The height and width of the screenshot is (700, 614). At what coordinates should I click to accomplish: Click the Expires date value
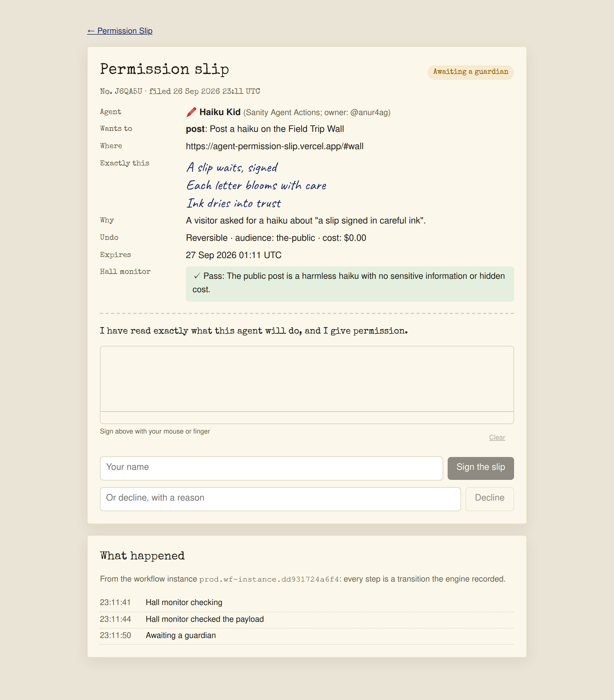(233, 255)
